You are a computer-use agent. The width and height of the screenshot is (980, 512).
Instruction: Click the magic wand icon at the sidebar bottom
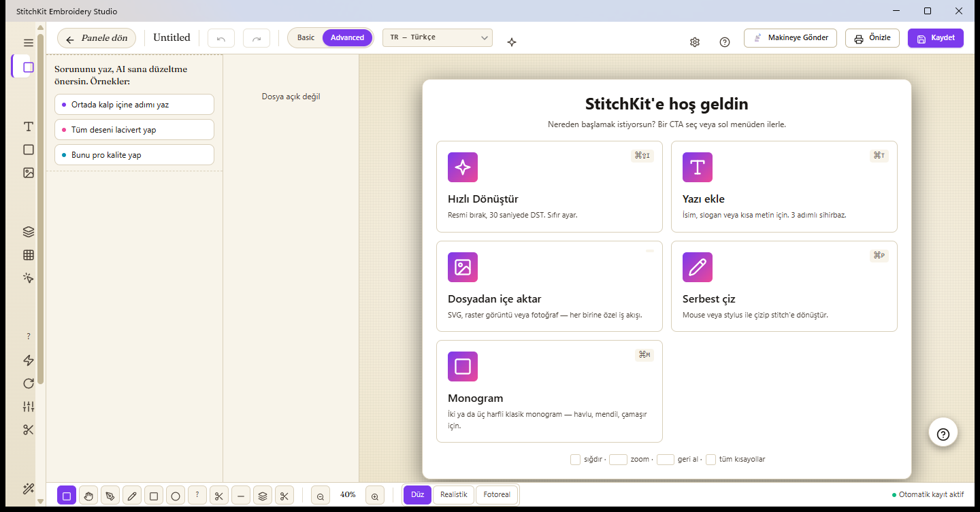tap(28, 489)
